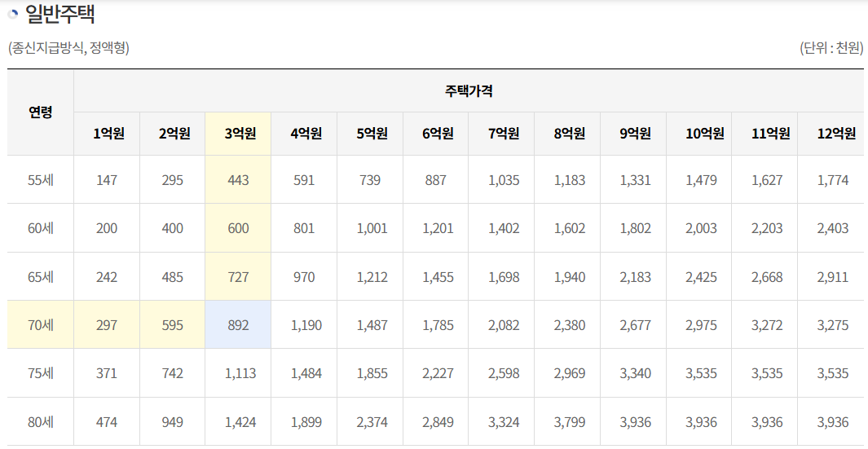868x449 pixels.
Task: Click the 7억원 column header
Action: pyautogui.click(x=501, y=134)
